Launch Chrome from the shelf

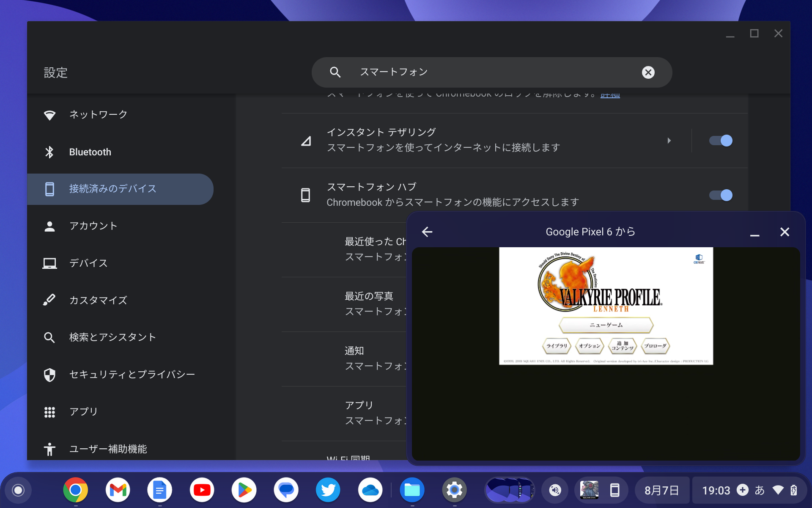(x=75, y=490)
